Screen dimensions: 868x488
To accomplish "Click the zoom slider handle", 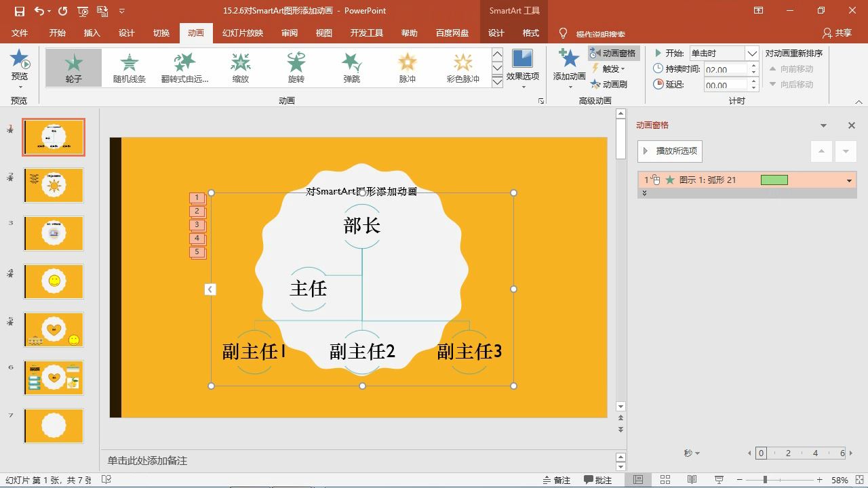I will [x=765, y=480].
